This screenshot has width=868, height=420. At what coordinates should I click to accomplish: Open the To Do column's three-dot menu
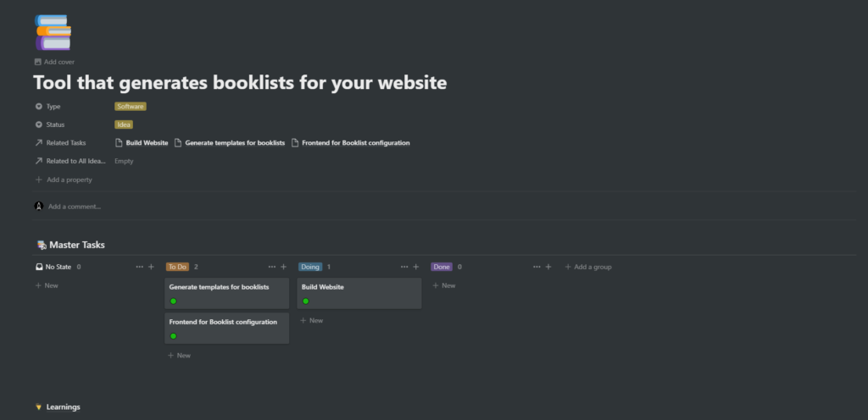click(x=272, y=267)
